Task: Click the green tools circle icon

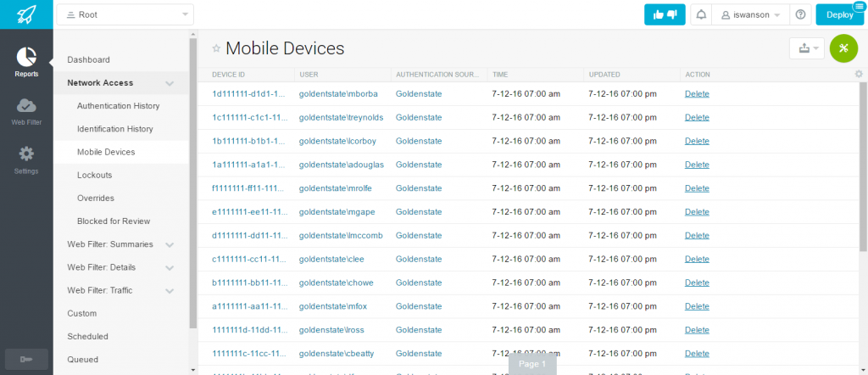Action: point(843,48)
